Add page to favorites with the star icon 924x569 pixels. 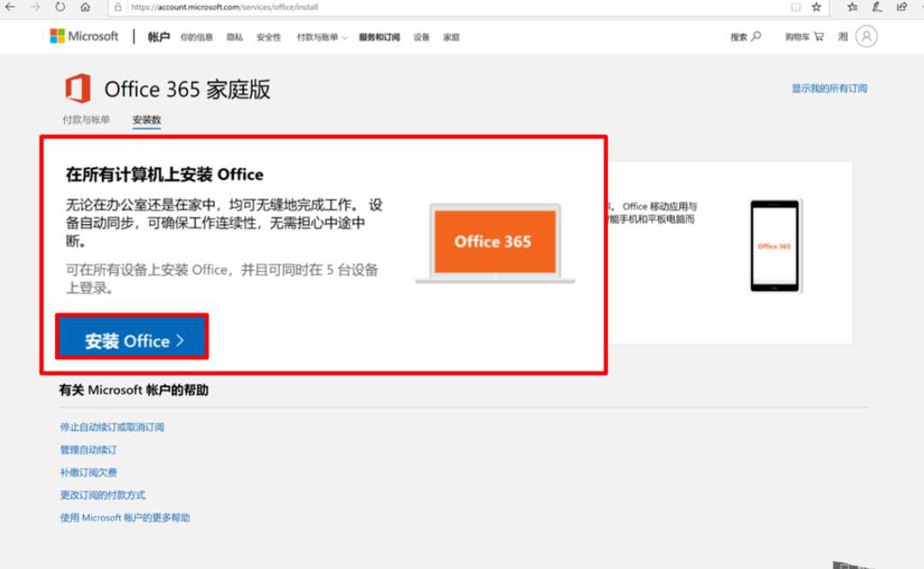(x=816, y=7)
